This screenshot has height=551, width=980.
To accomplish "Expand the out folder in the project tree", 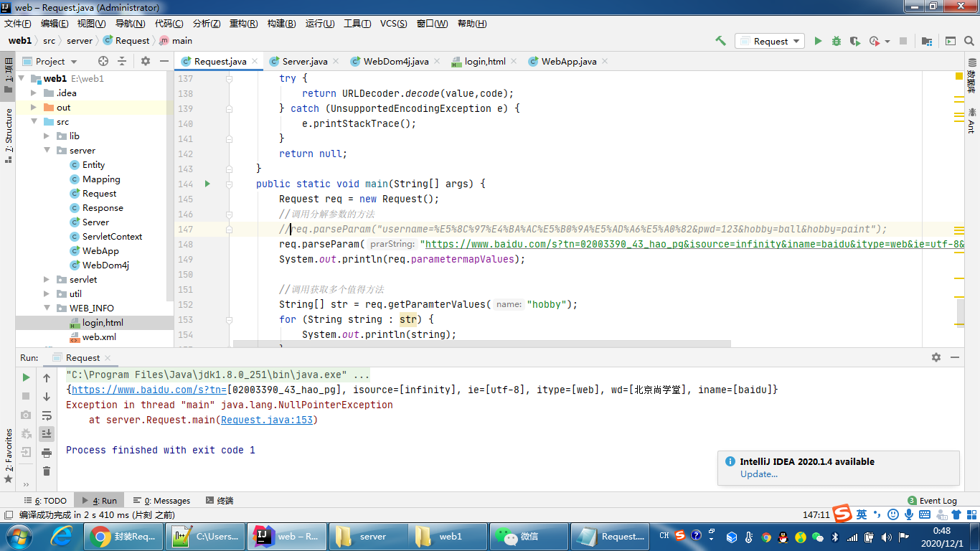I will [x=34, y=107].
